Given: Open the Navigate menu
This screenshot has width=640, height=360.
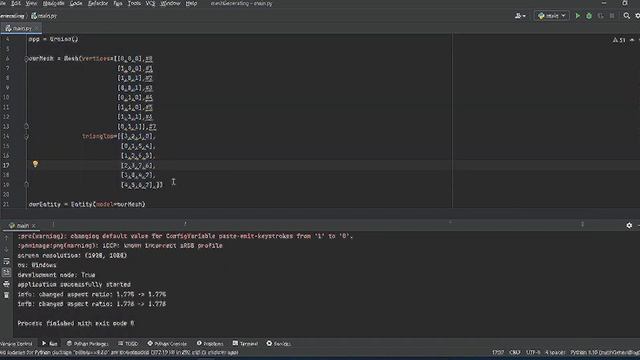Looking at the screenshot, I should [53, 3].
